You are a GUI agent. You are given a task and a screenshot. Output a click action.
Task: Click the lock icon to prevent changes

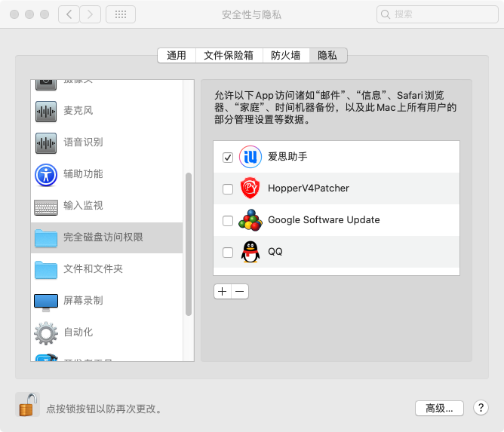(x=27, y=406)
